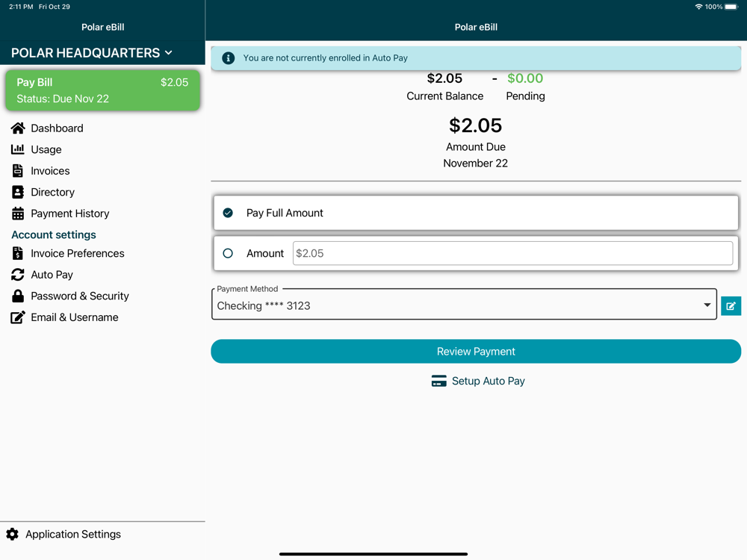The image size is (747, 560).
Task: Open Invoice Preferences menu item
Action: coord(78,253)
